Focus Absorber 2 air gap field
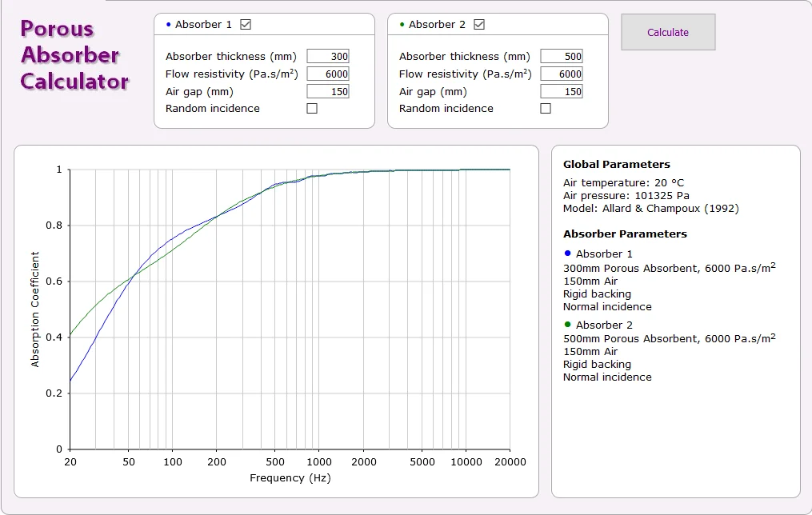The width and height of the screenshot is (812, 515). [562, 92]
